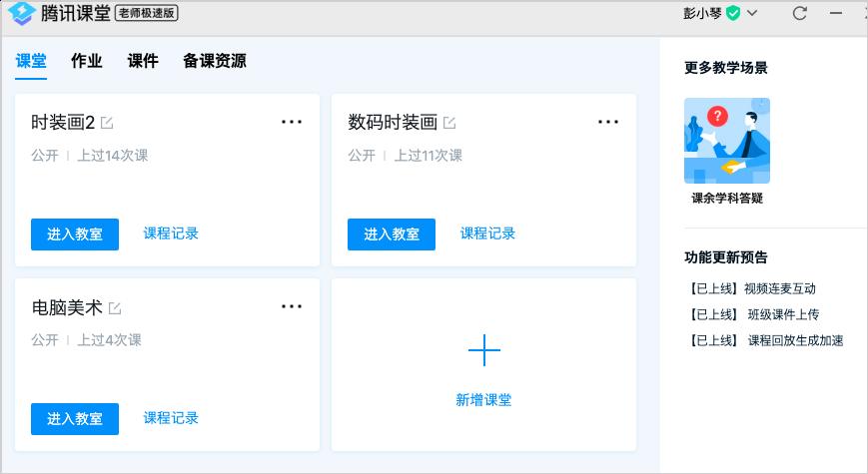Switch to the 课件 tab

[143, 61]
